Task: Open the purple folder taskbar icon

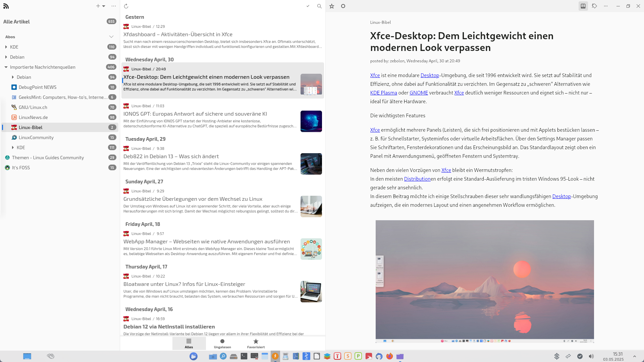Action: 400,356
